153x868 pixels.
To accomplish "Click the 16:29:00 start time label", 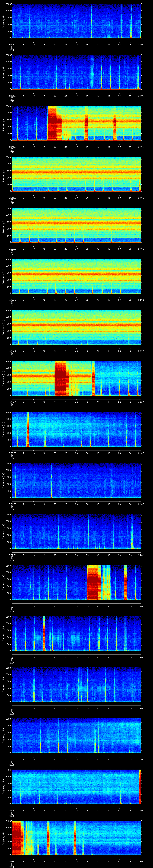I will [x=12, y=402].
